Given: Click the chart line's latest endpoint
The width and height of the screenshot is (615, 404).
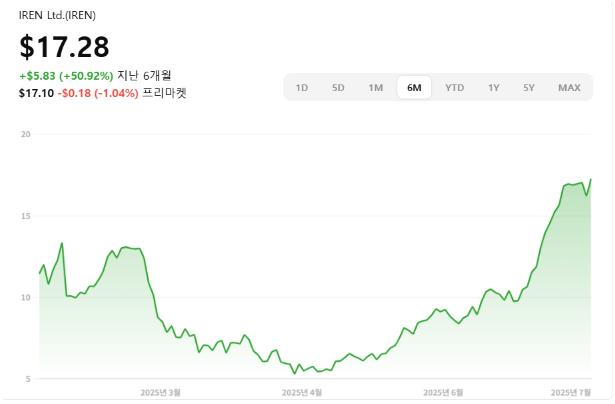Looking at the screenshot, I should tap(591, 179).
